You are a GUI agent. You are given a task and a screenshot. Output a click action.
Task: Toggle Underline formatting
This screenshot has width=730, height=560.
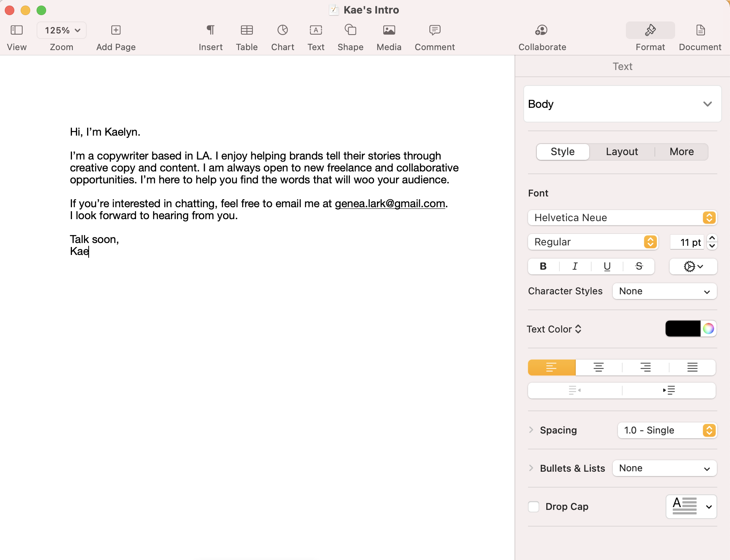[x=607, y=266]
